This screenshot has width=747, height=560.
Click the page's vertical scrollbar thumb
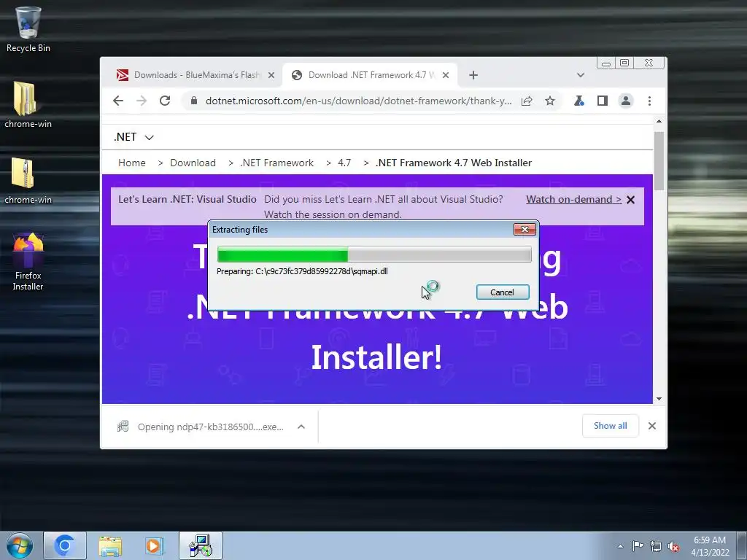pyautogui.click(x=659, y=161)
